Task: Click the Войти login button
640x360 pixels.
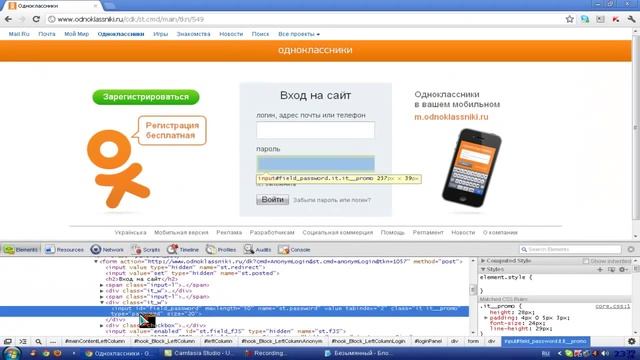Action: (272, 200)
